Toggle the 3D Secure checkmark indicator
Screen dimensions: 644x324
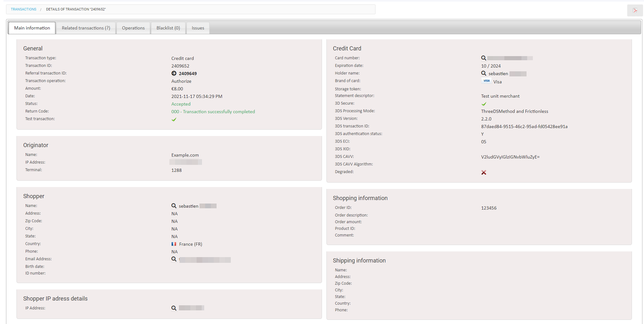click(x=483, y=104)
